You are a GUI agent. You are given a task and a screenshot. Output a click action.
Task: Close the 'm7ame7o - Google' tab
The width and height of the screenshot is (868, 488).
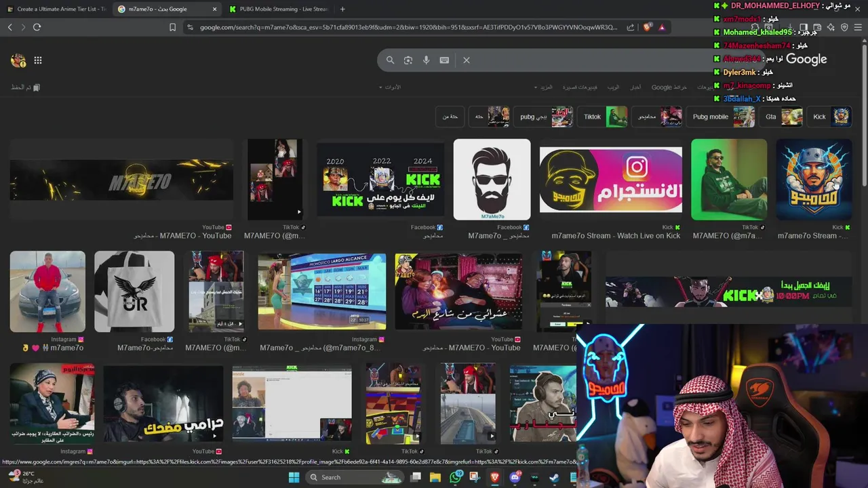pos(215,9)
